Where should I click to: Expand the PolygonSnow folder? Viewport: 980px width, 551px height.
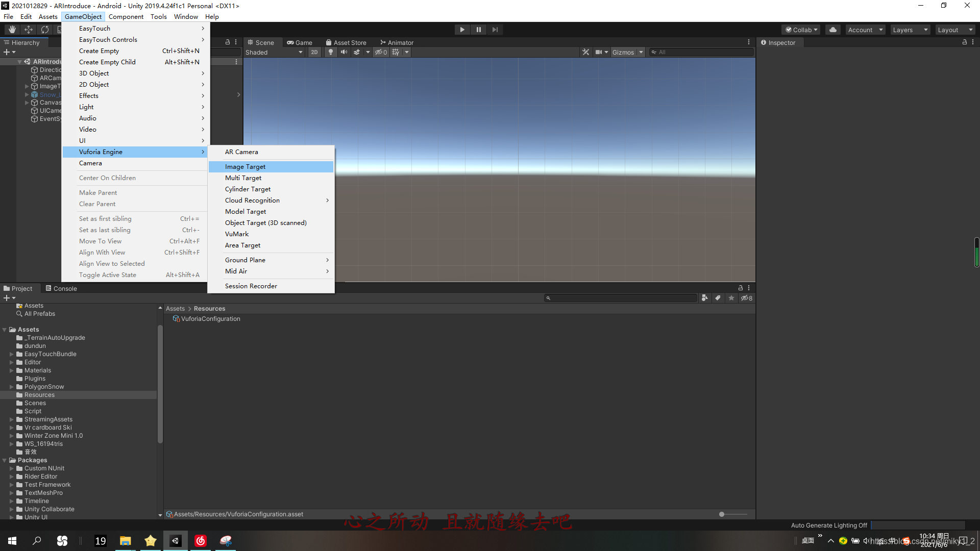coord(12,387)
